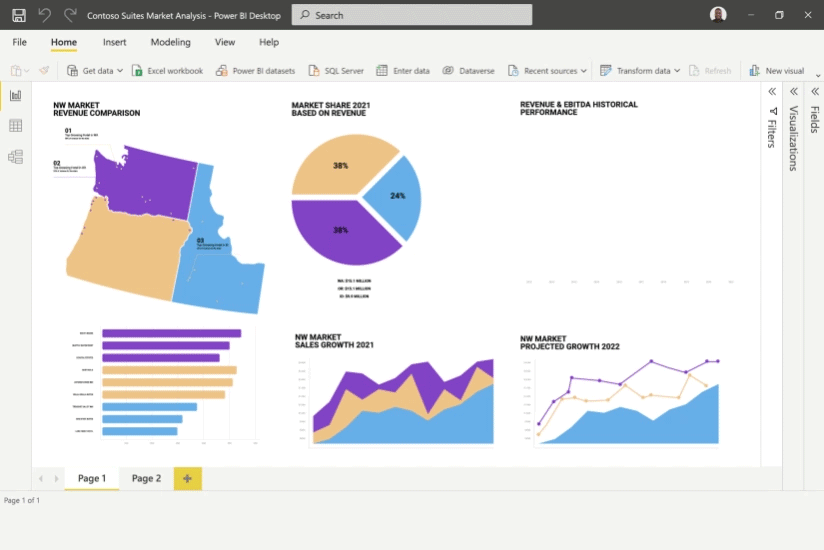The image size is (824, 550).
Task: Open the Modeling ribbon tab
Action: pyautogui.click(x=170, y=42)
